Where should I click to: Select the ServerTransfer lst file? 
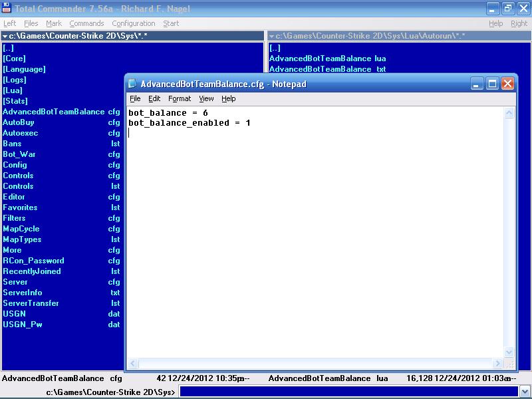click(x=61, y=303)
